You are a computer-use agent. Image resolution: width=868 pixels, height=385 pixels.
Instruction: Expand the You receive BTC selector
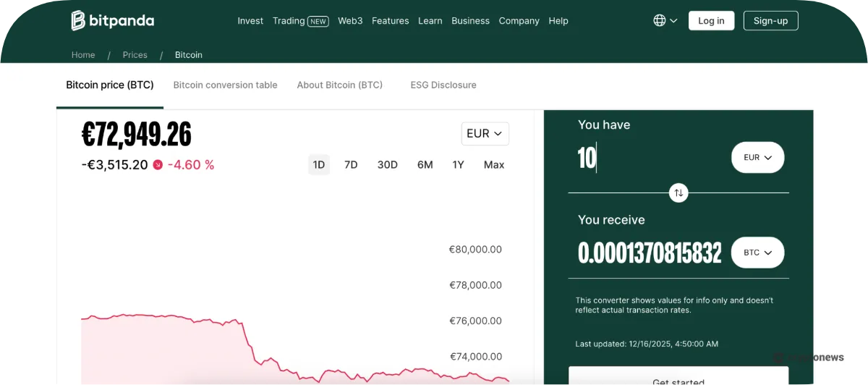coord(757,253)
